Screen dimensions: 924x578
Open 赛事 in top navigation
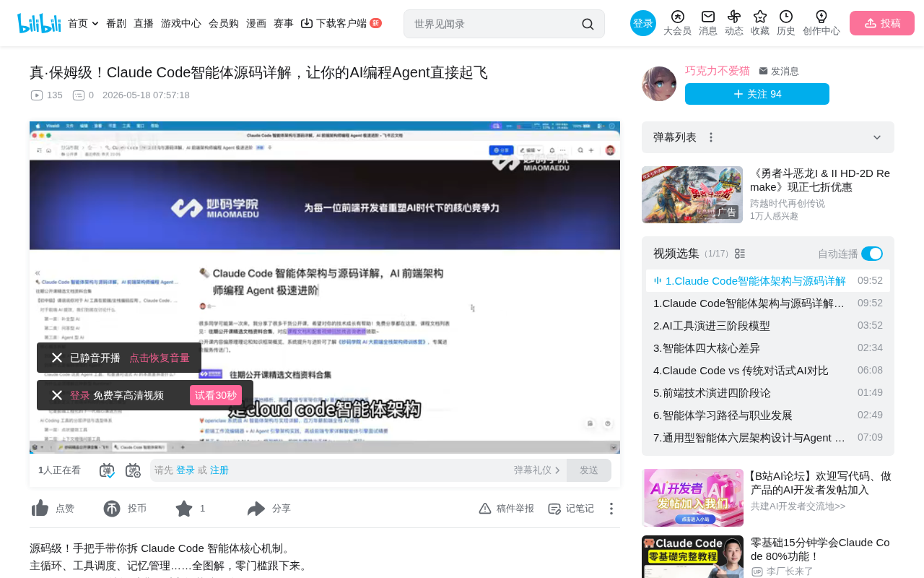284,24
